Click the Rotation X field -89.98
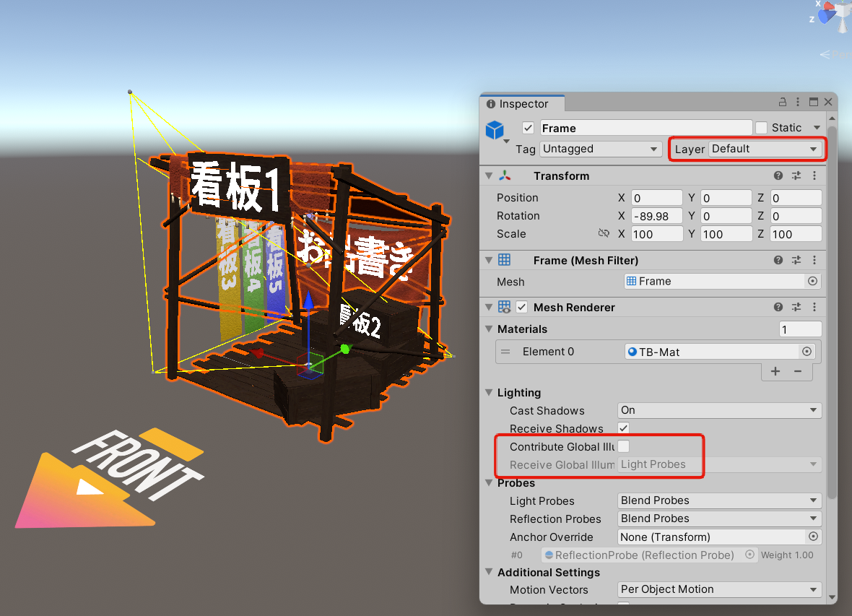Viewport: 852px width, 616px height. 657,216
